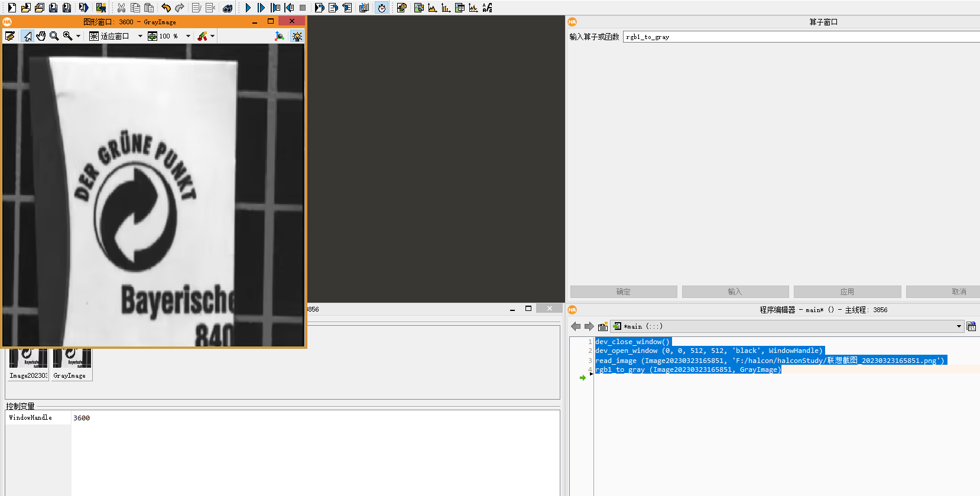The width and height of the screenshot is (980, 496).
Task: Click the 输入 button in operator window
Action: (x=735, y=291)
